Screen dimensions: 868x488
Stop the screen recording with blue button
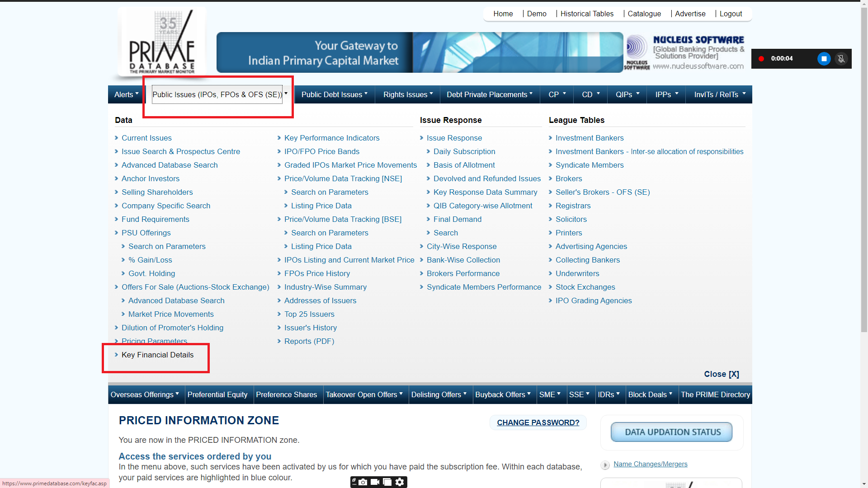pyautogui.click(x=824, y=59)
